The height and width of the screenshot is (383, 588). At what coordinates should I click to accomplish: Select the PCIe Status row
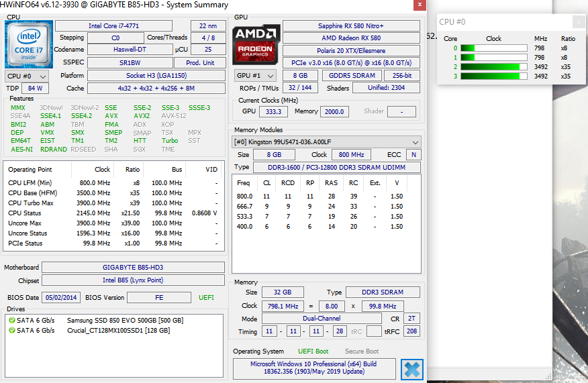pyautogui.click(x=113, y=243)
